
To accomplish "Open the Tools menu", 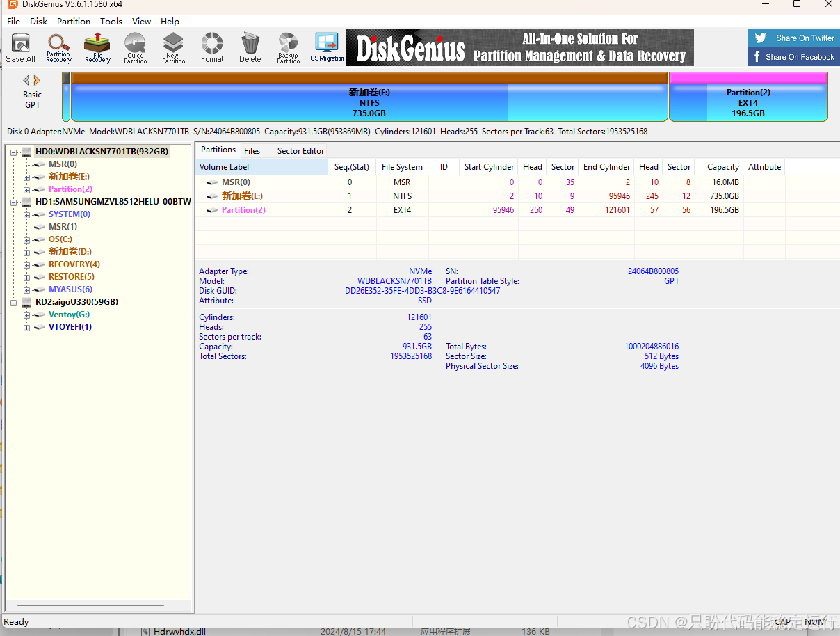I will click(111, 21).
